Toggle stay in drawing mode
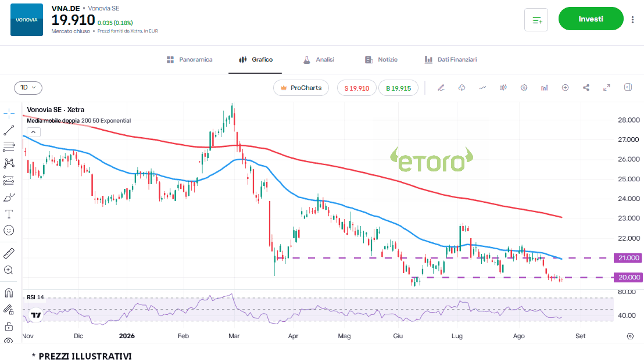 point(9,310)
